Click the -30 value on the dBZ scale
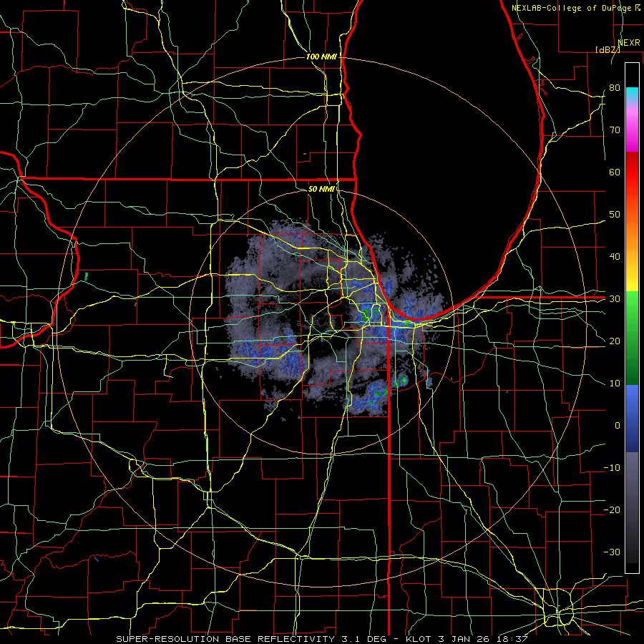The image size is (644, 644). 612,552
